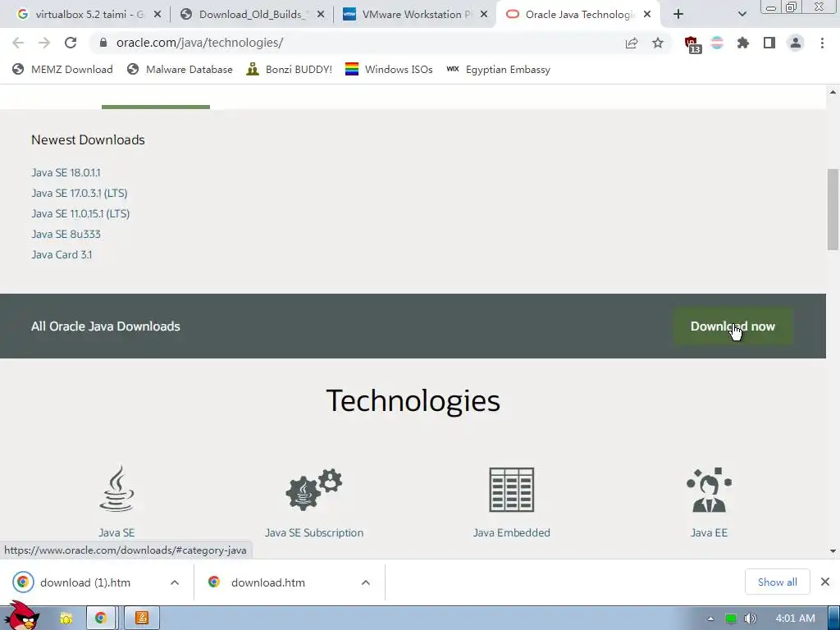840x630 pixels.
Task: Click the Java EE person icon
Action: (x=709, y=489)
